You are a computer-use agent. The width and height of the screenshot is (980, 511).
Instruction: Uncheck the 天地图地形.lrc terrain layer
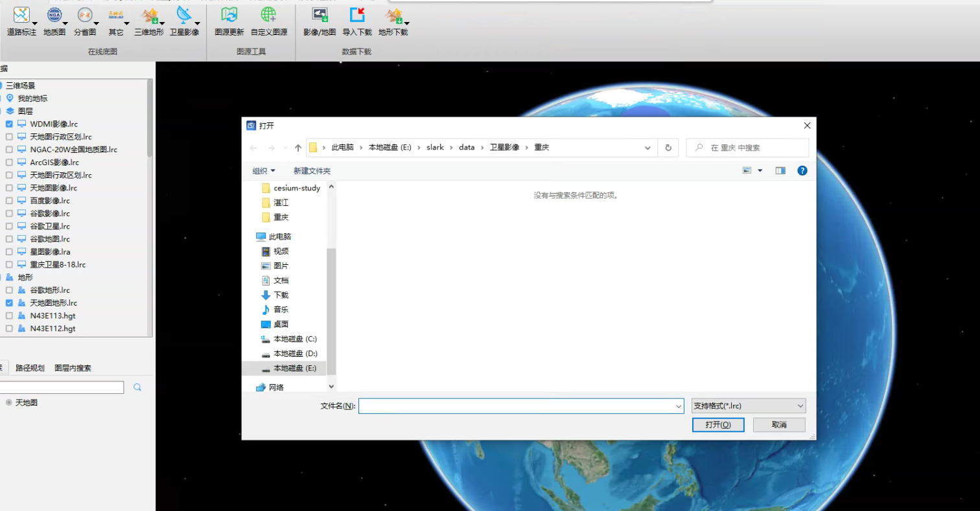[9, 303]
